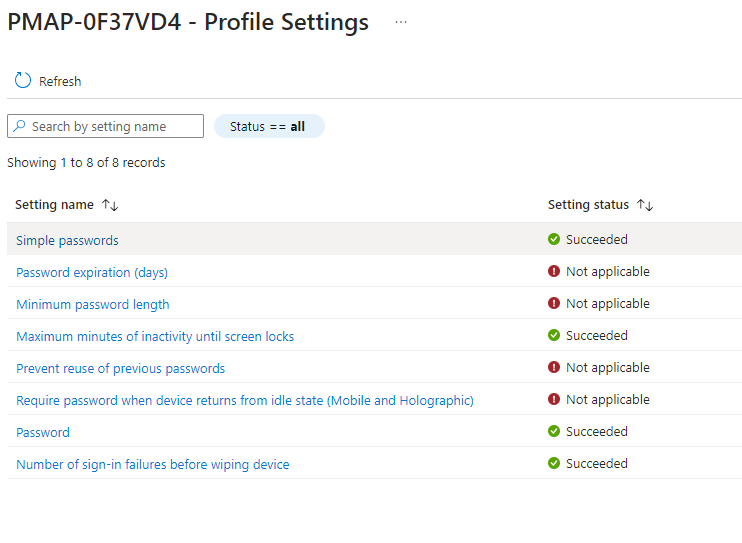Click the Setting status column header
The width and height of the screenshot is (742, 543).
[588, 205]
